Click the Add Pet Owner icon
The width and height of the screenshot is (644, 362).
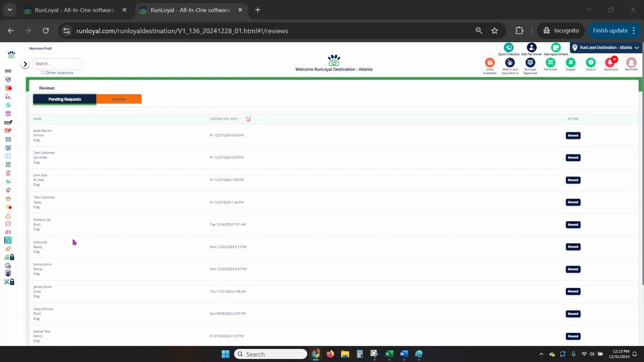point(531,47)
